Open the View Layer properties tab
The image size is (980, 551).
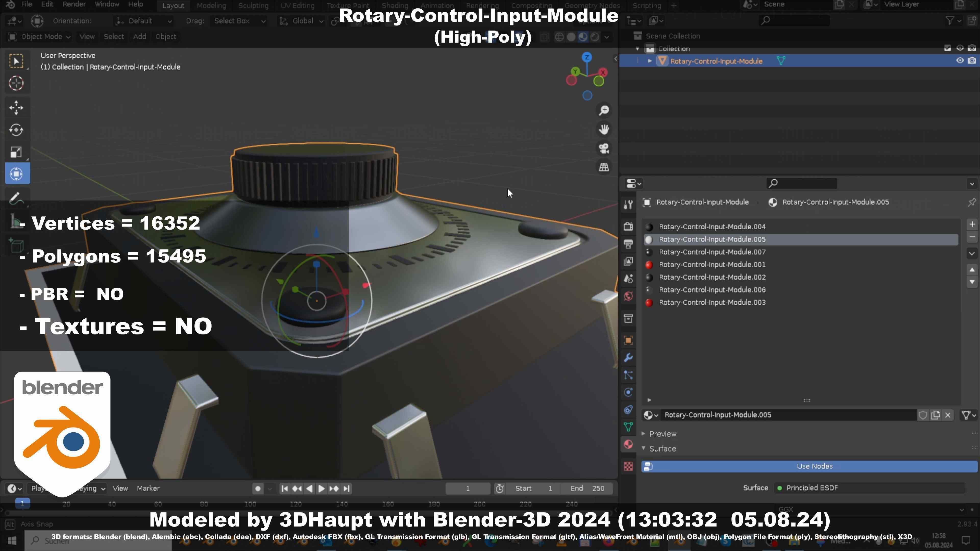(629, 262)
